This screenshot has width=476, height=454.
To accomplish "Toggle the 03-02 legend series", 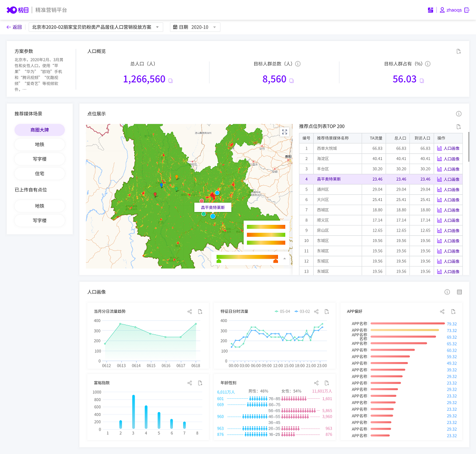I will 302,312.
